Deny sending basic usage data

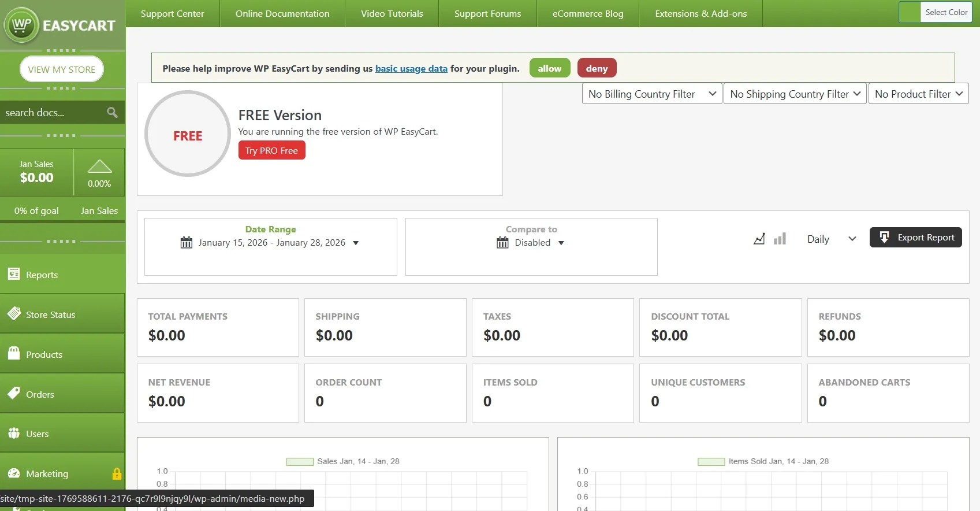597,68
